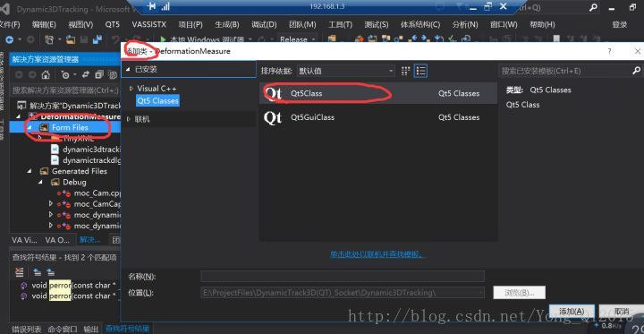This screenshot has height=334, width=644.
Task: Open the 帮助(H) menu
Action: (542, 25)
